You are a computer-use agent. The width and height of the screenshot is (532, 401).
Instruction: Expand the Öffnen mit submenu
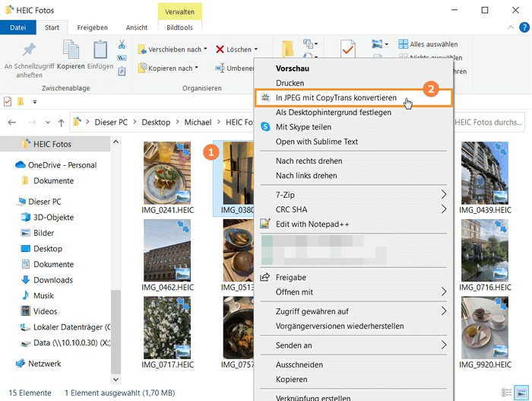[353, 292]
